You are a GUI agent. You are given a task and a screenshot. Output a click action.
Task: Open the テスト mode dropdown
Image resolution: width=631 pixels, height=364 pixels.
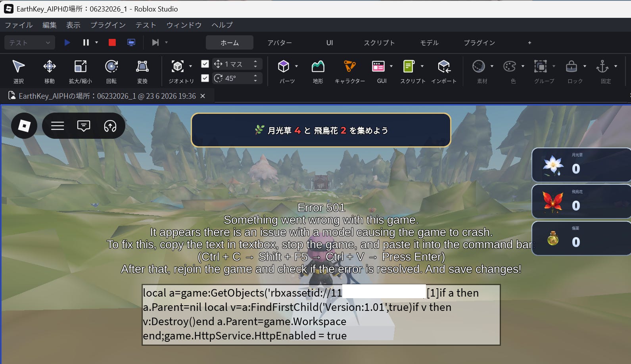(x=30, y=42)
